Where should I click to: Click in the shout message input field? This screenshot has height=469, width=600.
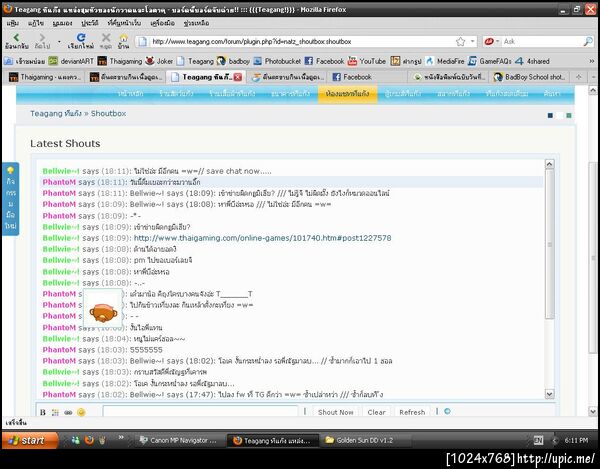[200, 412]
